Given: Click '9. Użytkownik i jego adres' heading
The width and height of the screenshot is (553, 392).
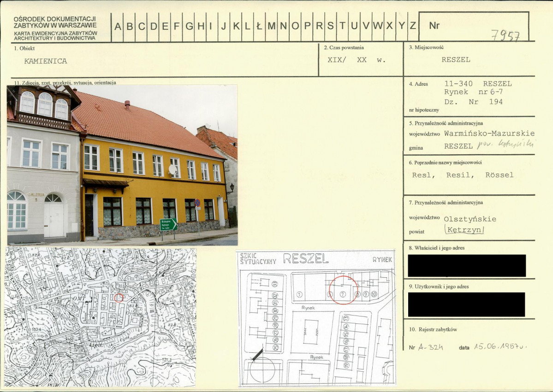Looking at the screenshot, I should pyautogui.click(x=439, y=287).
